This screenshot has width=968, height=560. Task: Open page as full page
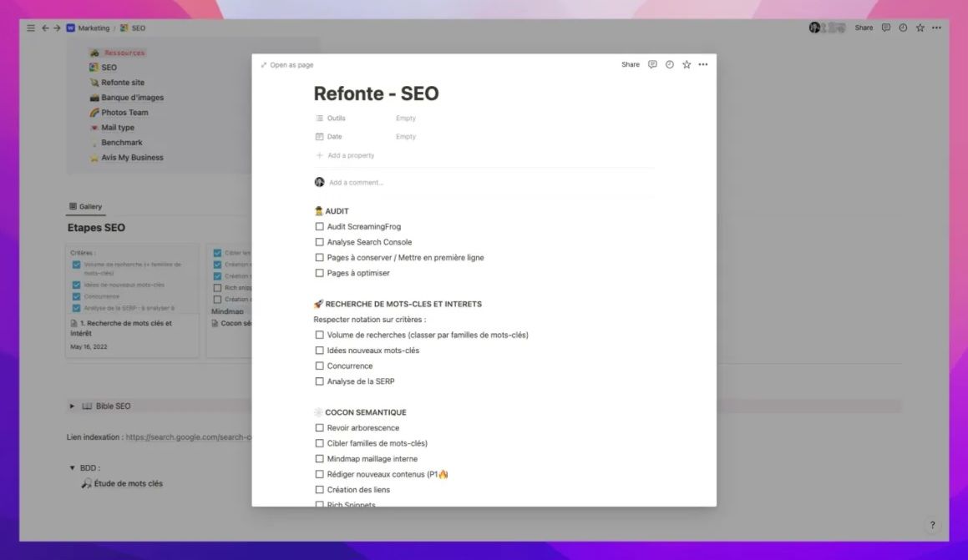(x=287, y=65)
